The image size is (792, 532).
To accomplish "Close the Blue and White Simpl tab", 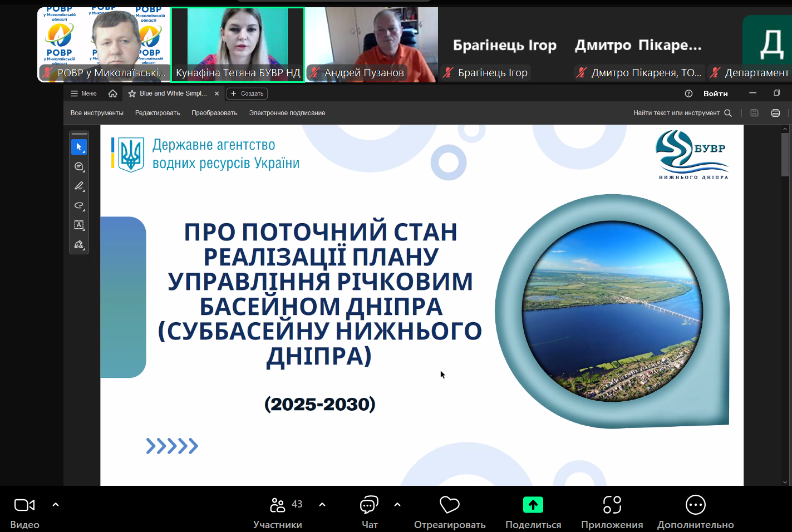I will tap(217, 93).
